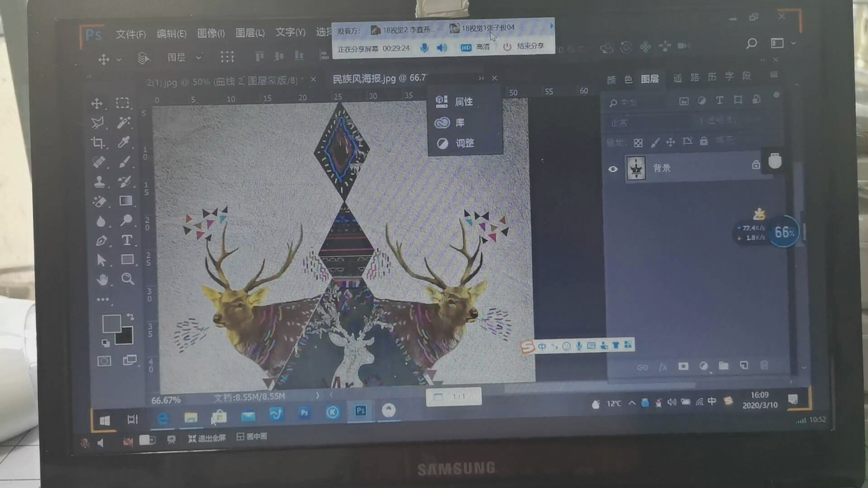Select the Horizontal Type tool
Viewport: 868px width, 488px height.
(127, 240)
